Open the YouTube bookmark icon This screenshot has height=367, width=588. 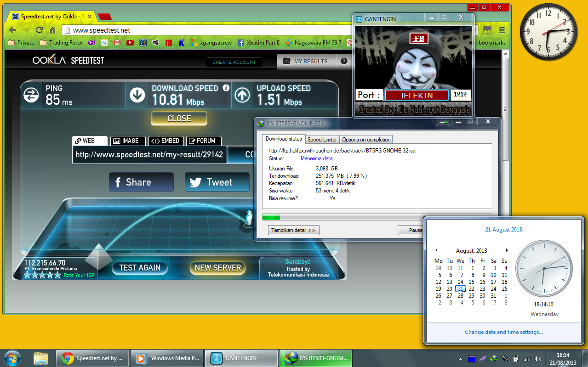(x=130, y=43)
